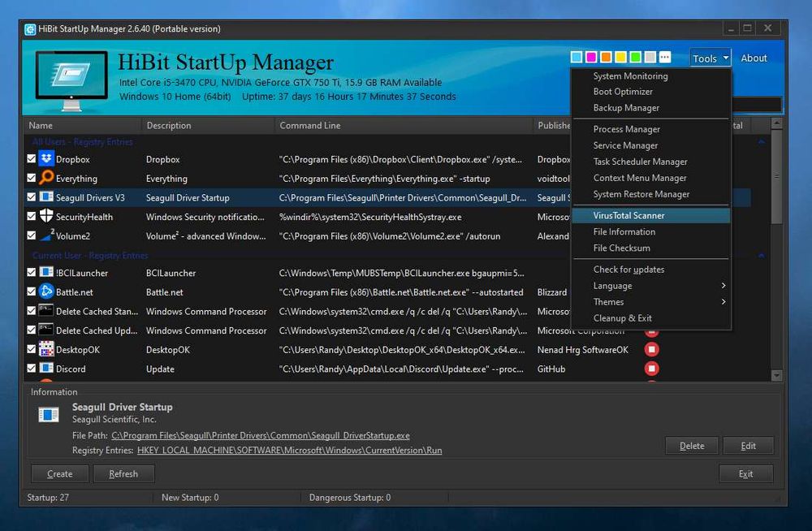Open more colors ellipsis swatch

(665, 57)
